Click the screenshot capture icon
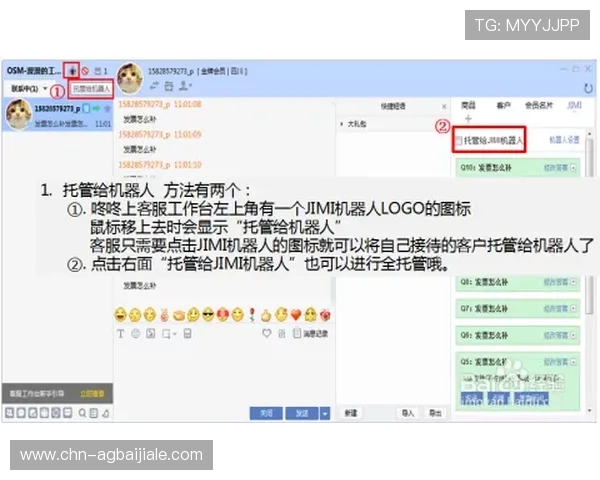Screen dimensions: 600x480 tap(166, 334)
